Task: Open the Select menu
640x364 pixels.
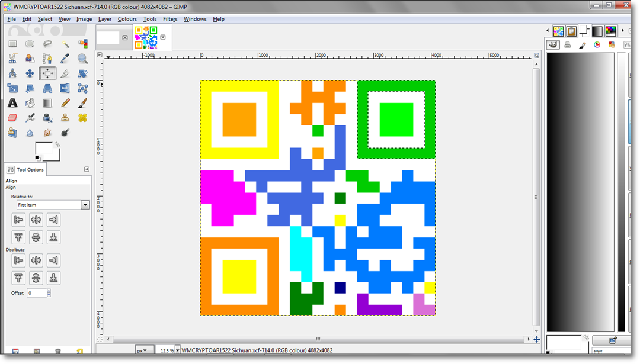Action: 45,19
